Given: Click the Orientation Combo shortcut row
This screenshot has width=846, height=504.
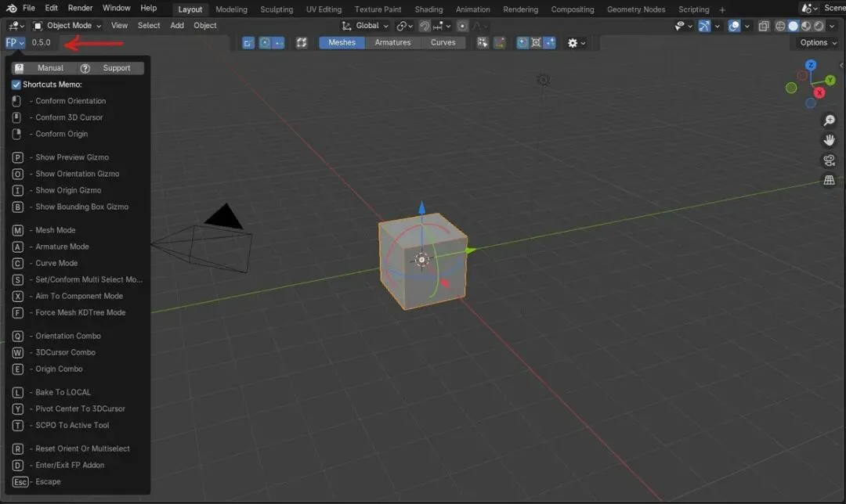Looking at the screenshot, I should tap(56, 336).
